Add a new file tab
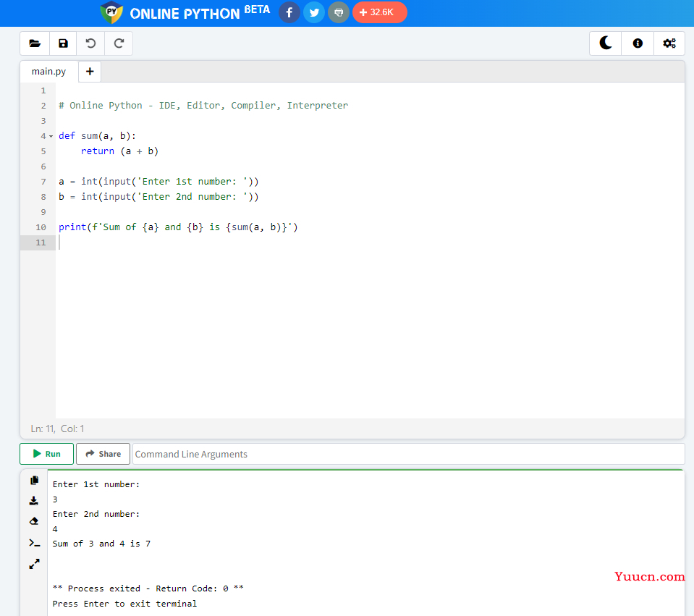 [x=90, y=71]
